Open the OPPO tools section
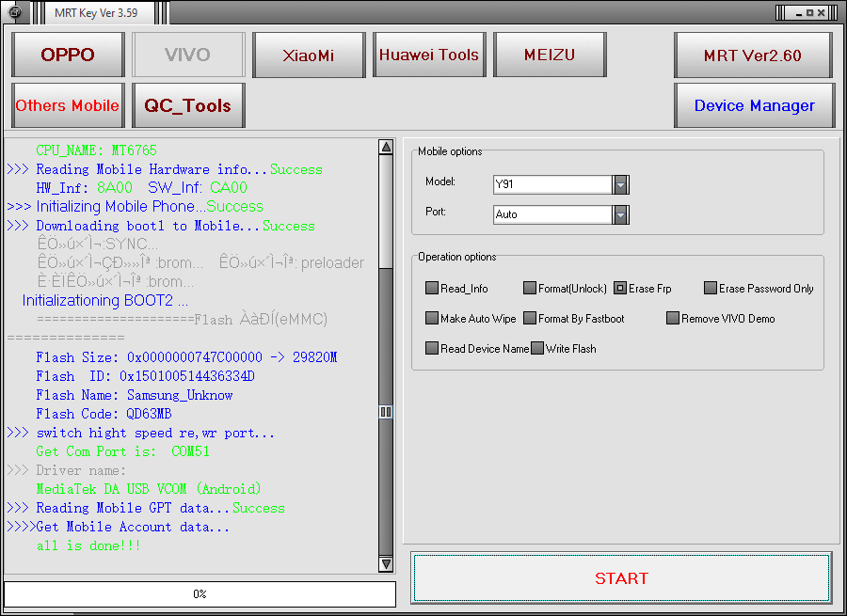The image size is (847, 616). click(x=68, y=55)
